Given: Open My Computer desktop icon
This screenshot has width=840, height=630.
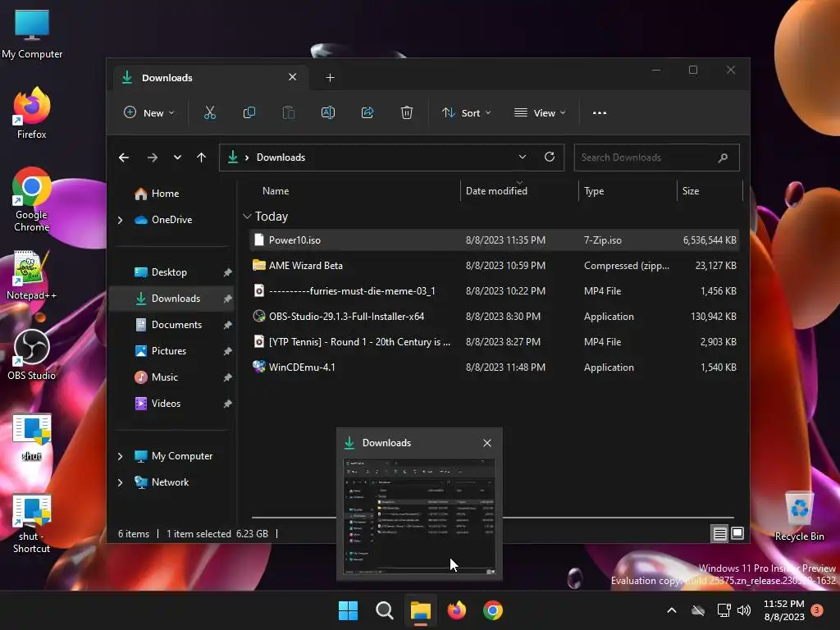Looking at the screenshot, I should (x=32, y=34).
